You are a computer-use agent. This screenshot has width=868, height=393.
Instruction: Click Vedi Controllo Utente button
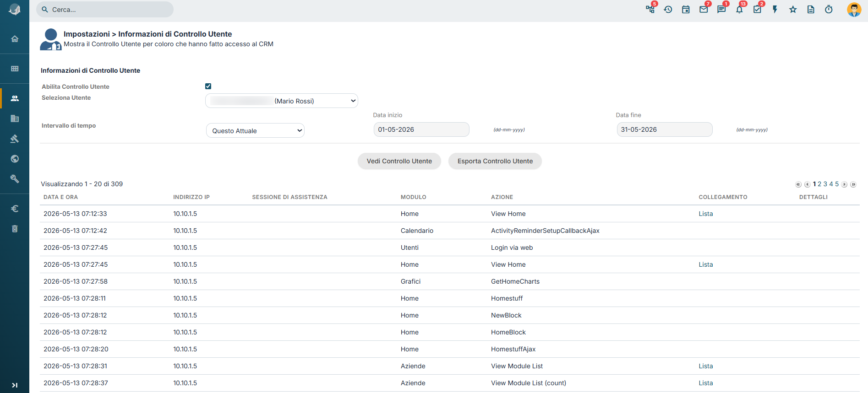pos(399,161)
